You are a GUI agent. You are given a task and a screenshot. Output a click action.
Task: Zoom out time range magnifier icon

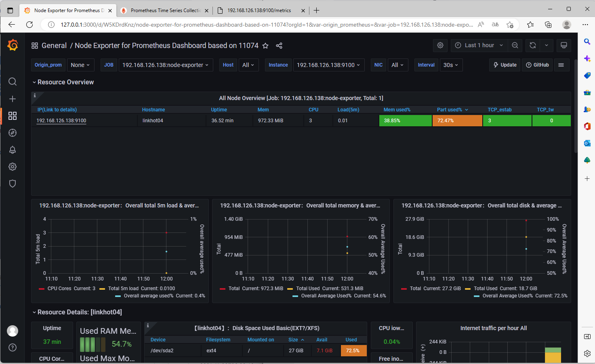515,46
